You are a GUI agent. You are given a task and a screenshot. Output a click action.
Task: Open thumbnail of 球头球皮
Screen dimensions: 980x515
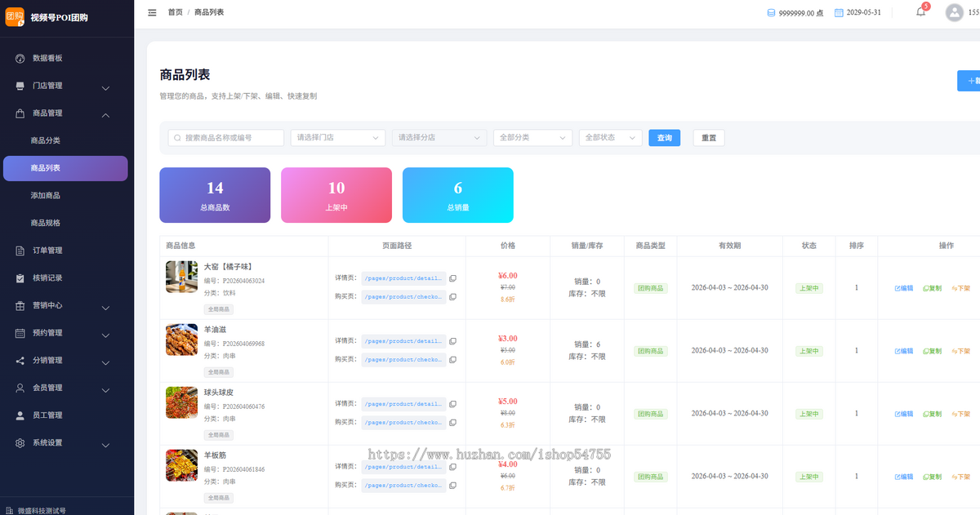(x=181, y=402)
